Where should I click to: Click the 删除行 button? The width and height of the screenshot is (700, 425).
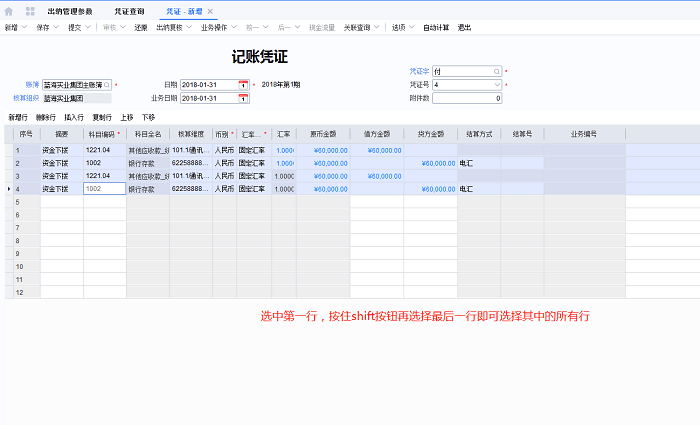46,117
